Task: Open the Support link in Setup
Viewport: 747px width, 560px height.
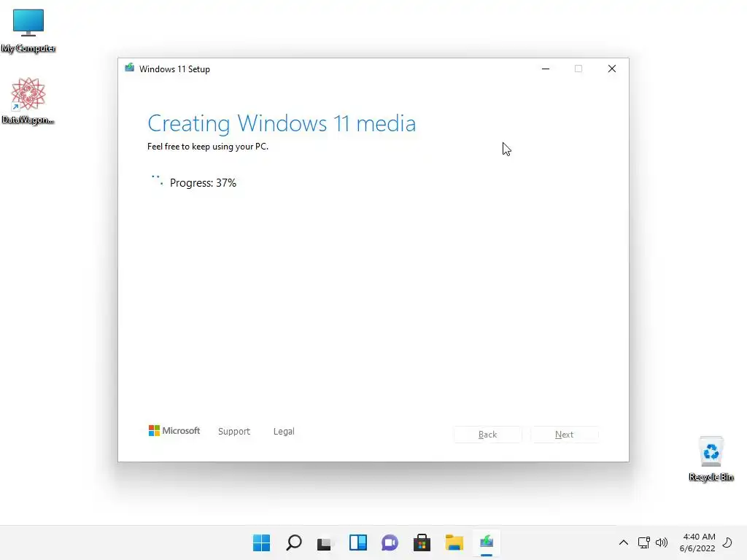Action: 234,431
